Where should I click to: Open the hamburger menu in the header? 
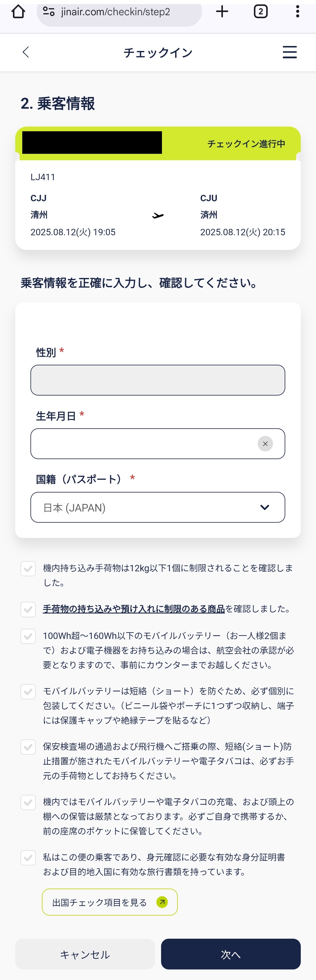coord(289,52)
